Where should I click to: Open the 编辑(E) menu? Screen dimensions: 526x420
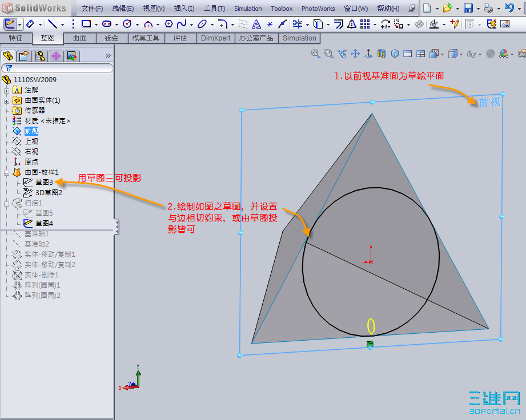coord(123,9)
